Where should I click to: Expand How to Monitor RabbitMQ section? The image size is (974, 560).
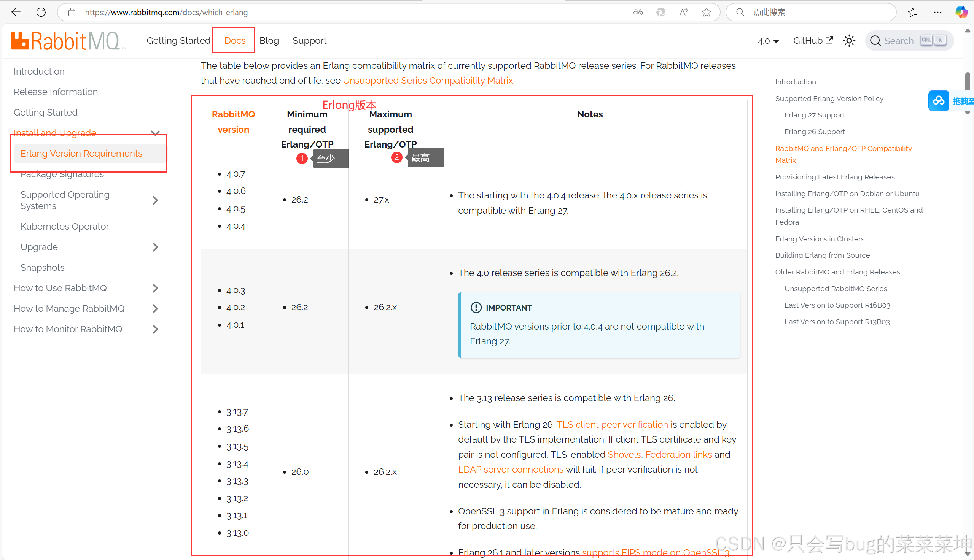click(155, 329)
